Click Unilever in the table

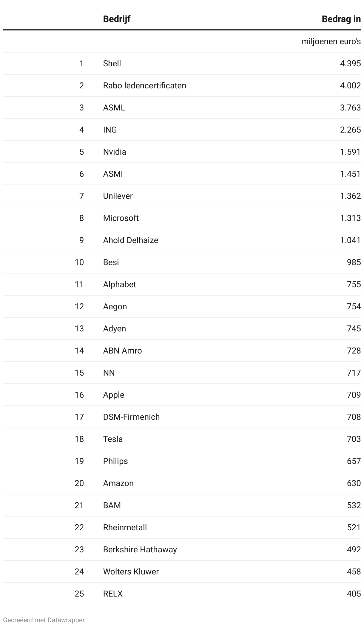[118, 196]
